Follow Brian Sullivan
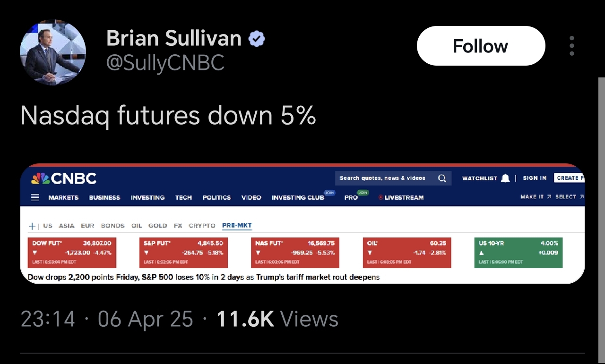This screenshot has height=364, width=605. tap(481, 46)
